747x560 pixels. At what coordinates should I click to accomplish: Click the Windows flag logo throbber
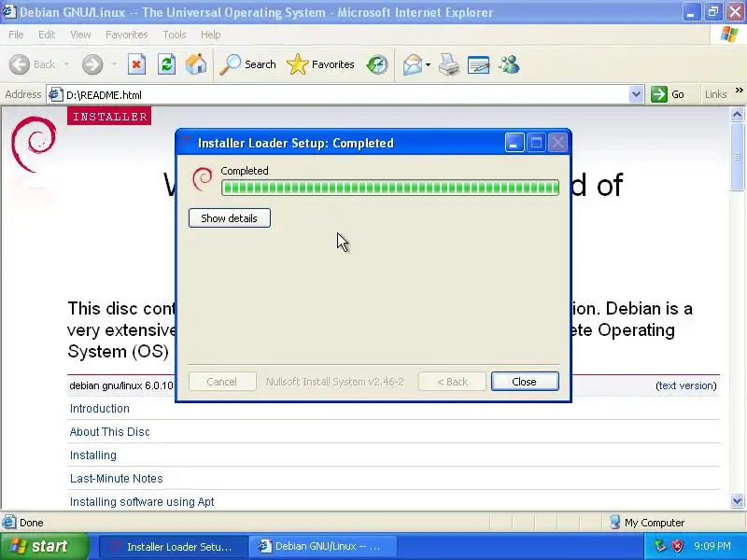click(728, 35)
